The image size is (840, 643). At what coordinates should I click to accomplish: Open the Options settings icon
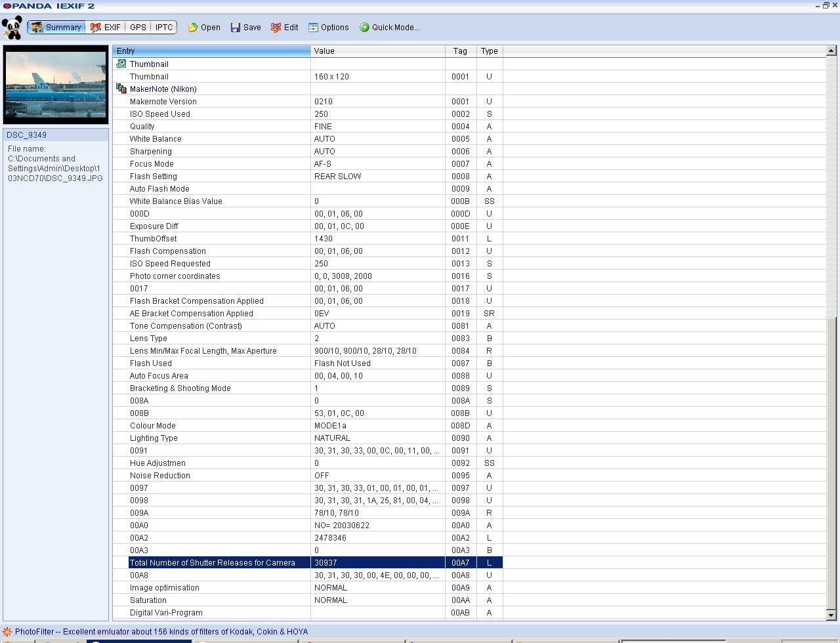pyautogui.click(x=313, y=28)
